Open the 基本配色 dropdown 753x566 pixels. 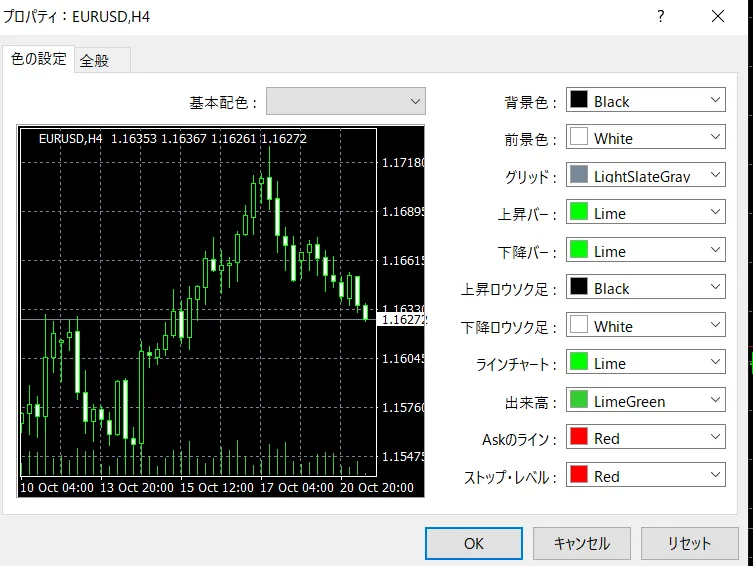[x=346, y=101]
